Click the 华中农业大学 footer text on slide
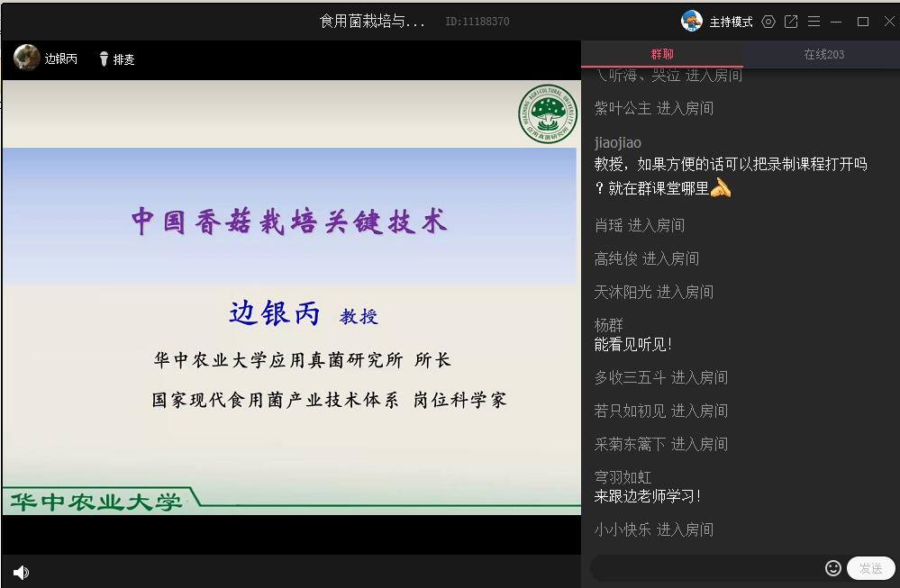Image resolution: width=900 pixels, height=588 pixels. coord(96,502)
